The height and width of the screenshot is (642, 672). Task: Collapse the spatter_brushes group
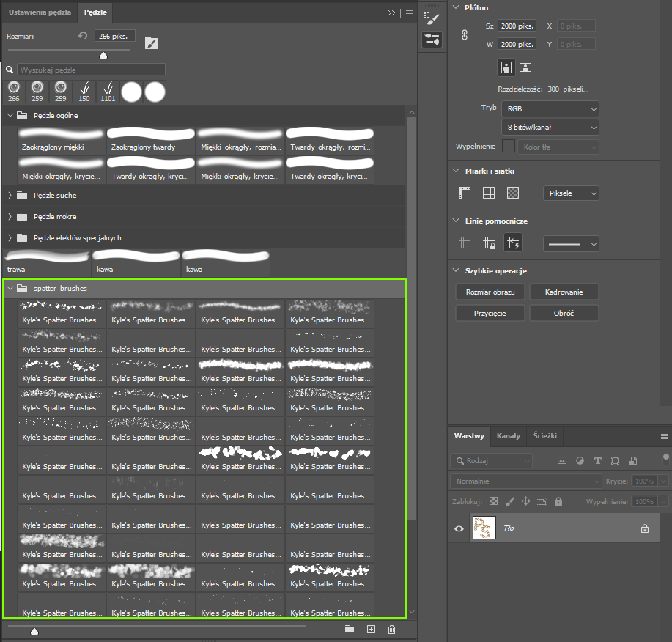[x=10, y=289]
